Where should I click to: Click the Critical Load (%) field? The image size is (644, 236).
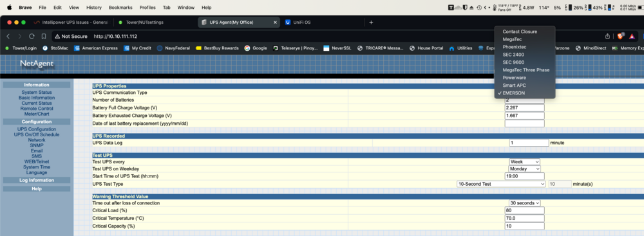click(524, 210)
